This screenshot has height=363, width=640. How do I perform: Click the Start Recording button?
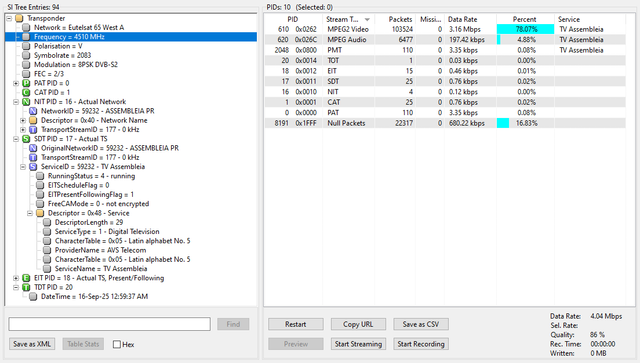421,344
